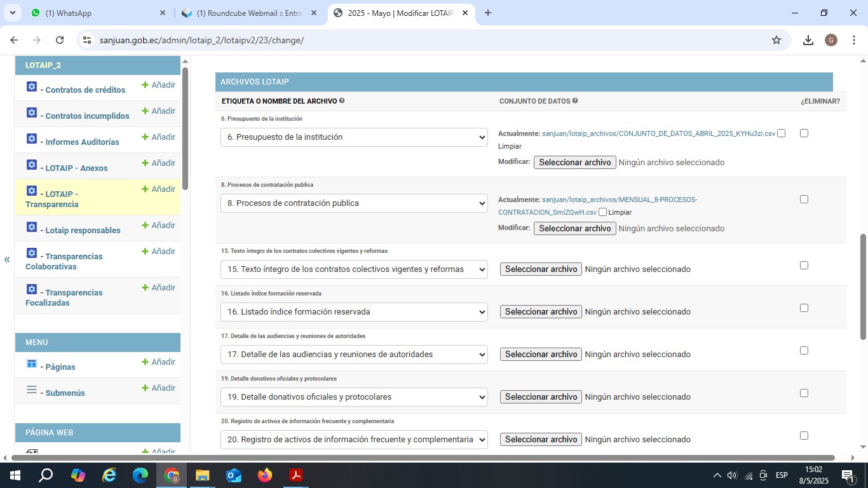Open the CONJUNTO_DE_DATOS_ABRIL_2025 csv link

point(658,134)
